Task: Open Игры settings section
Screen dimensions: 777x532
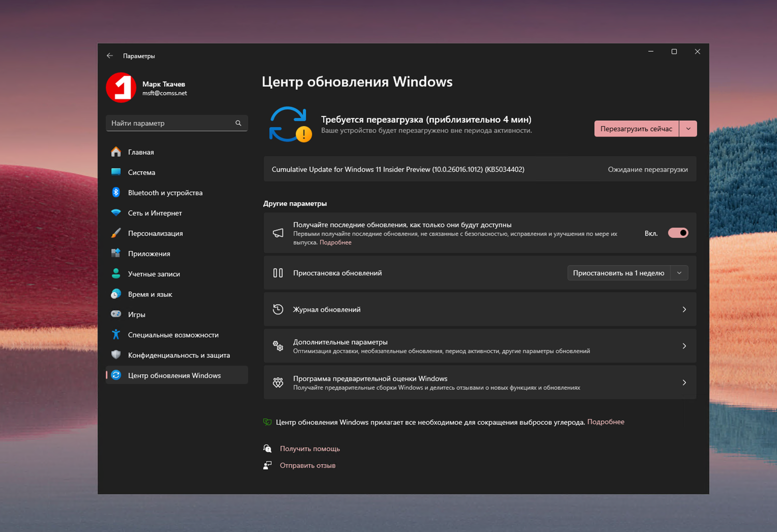Action: tap(177, 314)
